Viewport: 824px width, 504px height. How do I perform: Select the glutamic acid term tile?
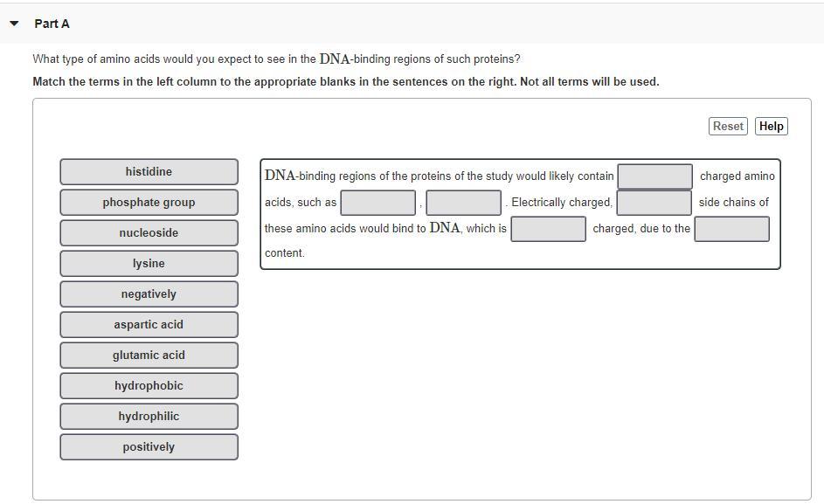click(149, 356)
